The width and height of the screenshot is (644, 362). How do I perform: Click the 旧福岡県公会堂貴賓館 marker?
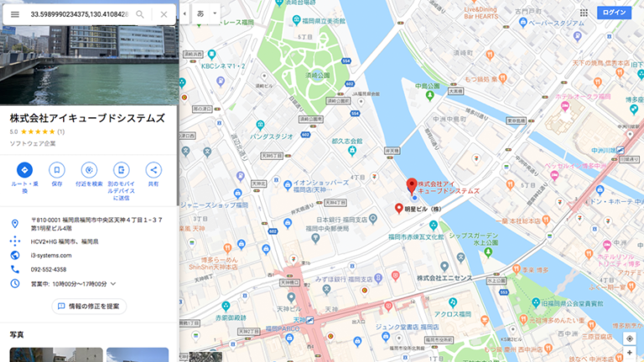536,303
